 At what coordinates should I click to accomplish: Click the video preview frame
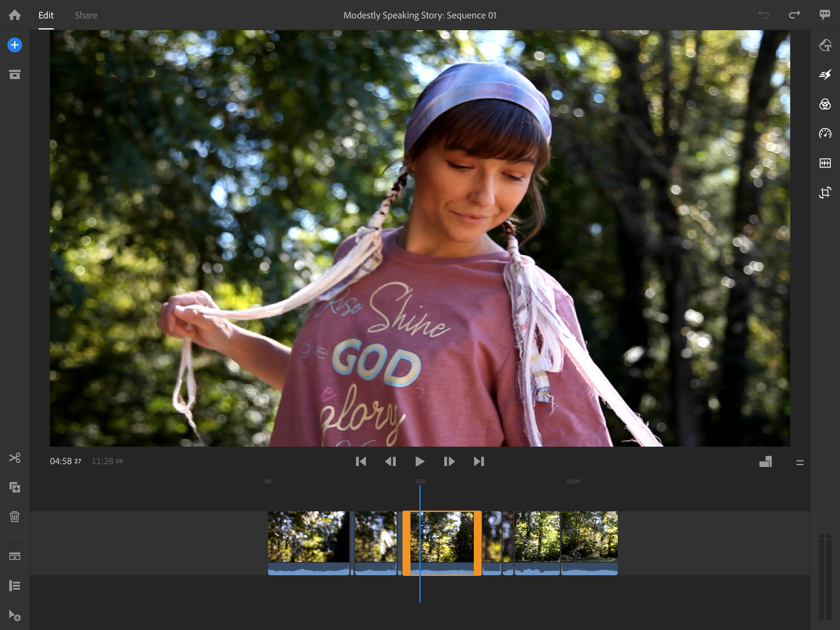[420, 238]
